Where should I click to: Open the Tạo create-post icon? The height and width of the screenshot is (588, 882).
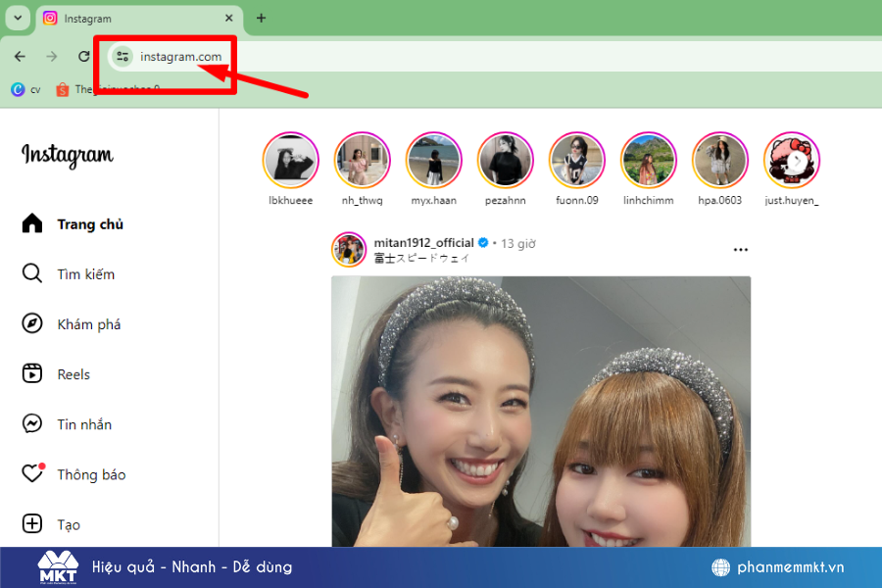pos(32,523)
